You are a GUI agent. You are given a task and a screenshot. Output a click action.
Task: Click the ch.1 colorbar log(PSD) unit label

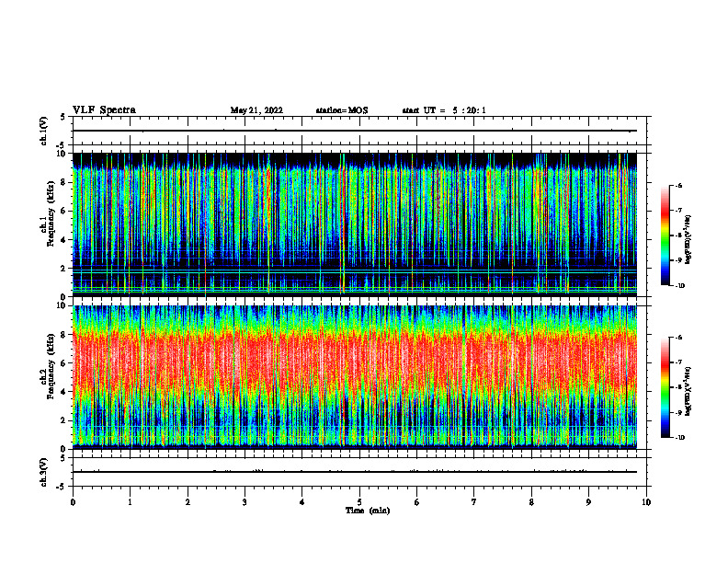point(688,239)
